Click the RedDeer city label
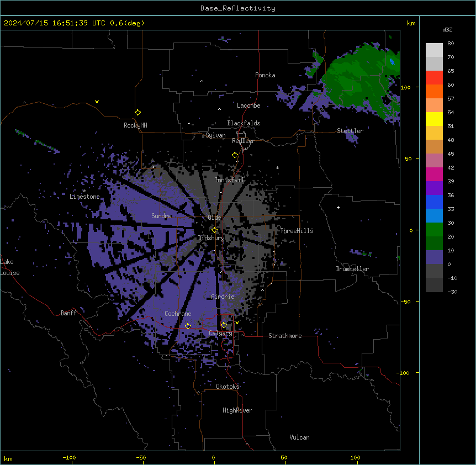The image size is (476, 465). [243, 141]
